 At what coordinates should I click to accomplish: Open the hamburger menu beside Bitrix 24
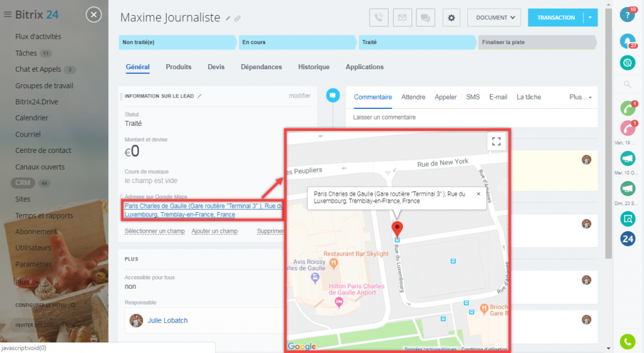(x=8, y=14)
